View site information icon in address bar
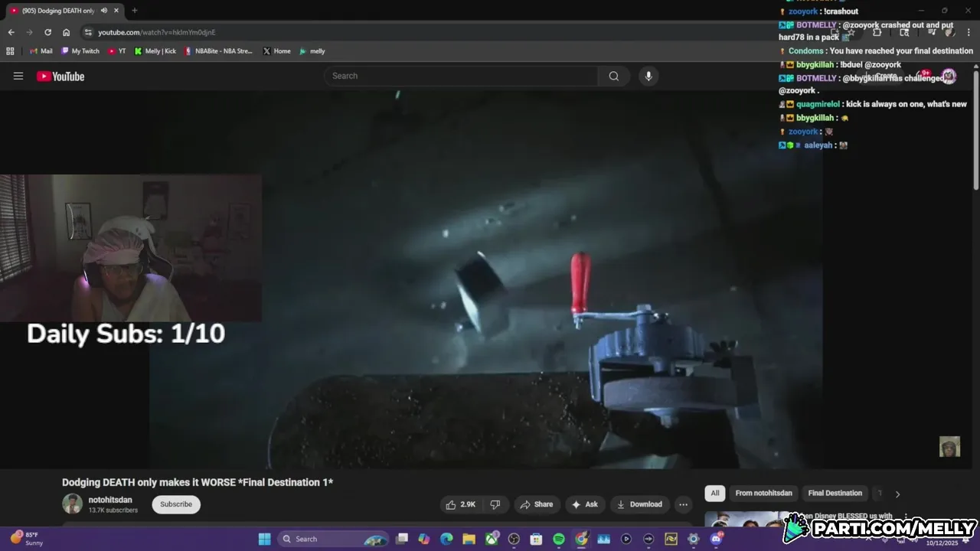980x551 pixels. (88, 32)
